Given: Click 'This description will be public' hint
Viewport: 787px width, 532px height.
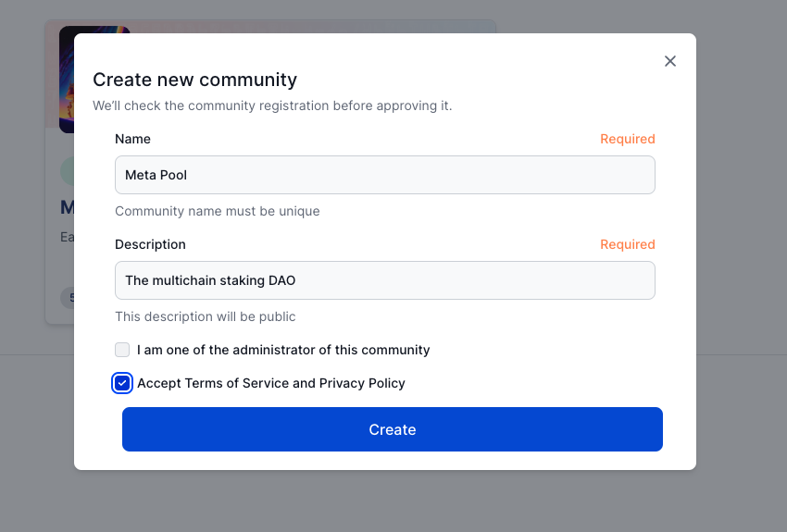Looking at the screenshot, I should [206, 316].
